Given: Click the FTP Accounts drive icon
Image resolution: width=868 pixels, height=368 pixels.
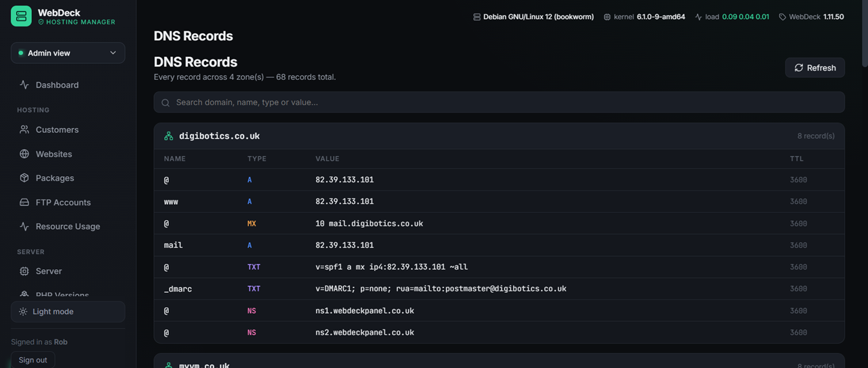Looking at the screenshot, I should [x=24, y=202].
